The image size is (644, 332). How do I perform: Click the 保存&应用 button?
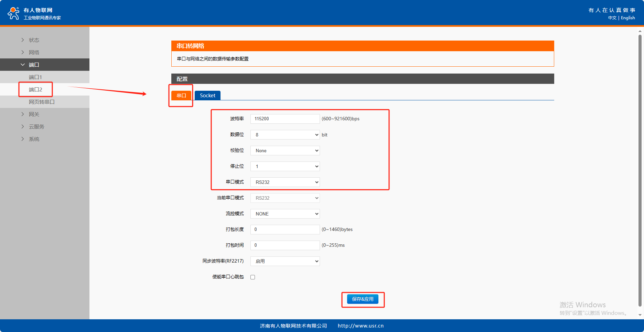tap(363, 299)
